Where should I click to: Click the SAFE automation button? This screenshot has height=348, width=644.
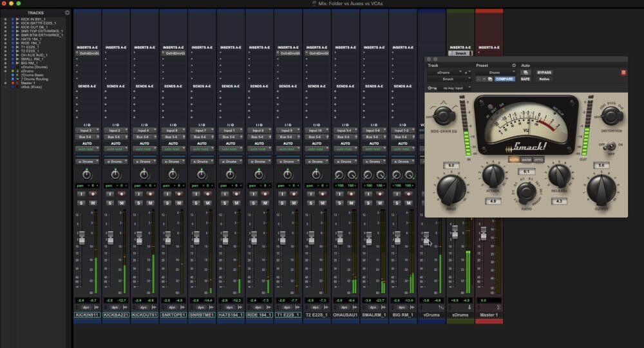(526, 79)
